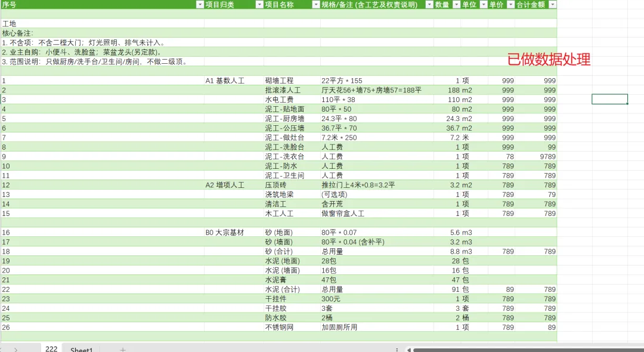Select the A1 基数人工 category cell
This screenshot has height=352, width=644.
(x=234, y=81)
